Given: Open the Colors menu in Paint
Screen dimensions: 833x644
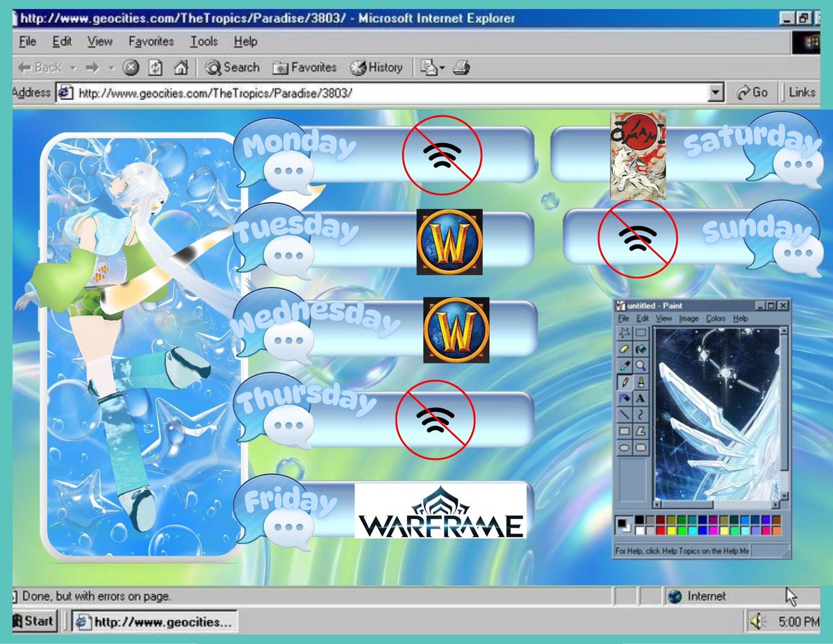Looking at the screenshot, I should point(716,318).
